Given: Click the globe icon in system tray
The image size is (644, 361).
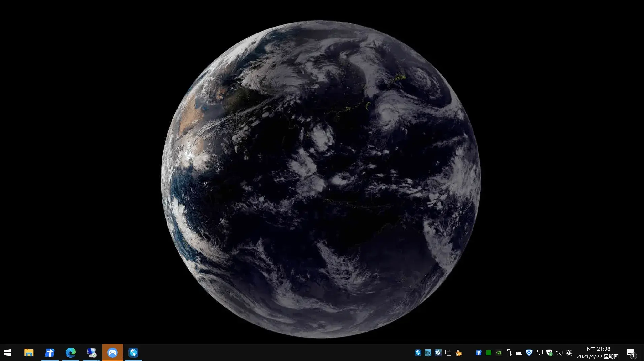Looking at the screenshot, I should (x=418, y=353).
